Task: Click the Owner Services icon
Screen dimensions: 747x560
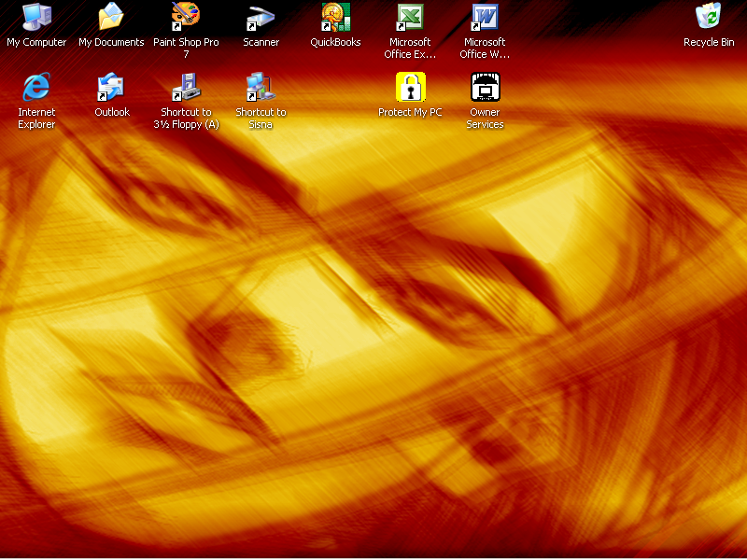Action: [485, 87]
